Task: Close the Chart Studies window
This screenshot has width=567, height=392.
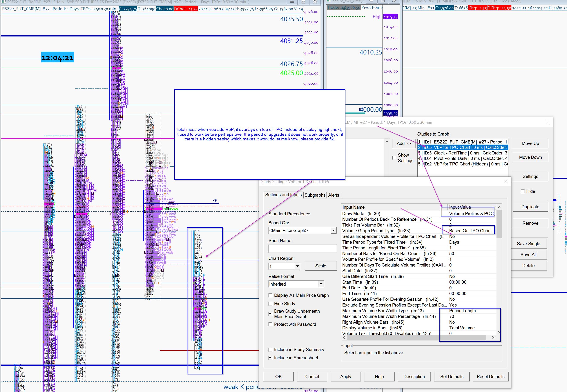Action: point(547,122)
